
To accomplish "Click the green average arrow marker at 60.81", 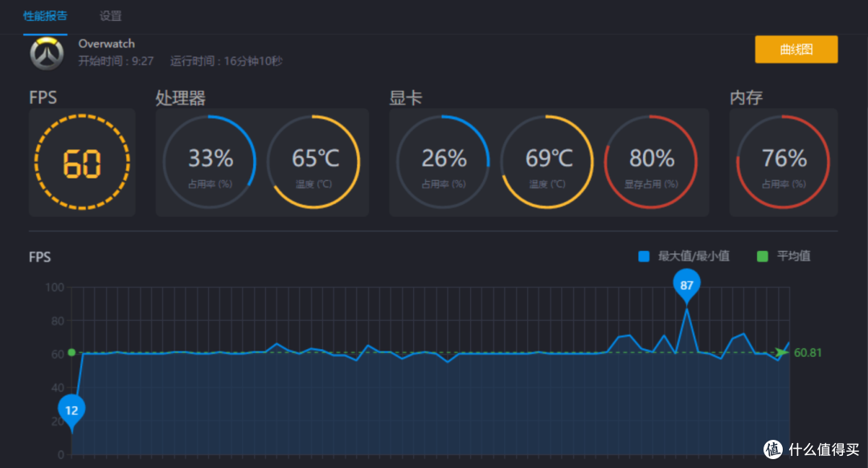I will point(782,353).
